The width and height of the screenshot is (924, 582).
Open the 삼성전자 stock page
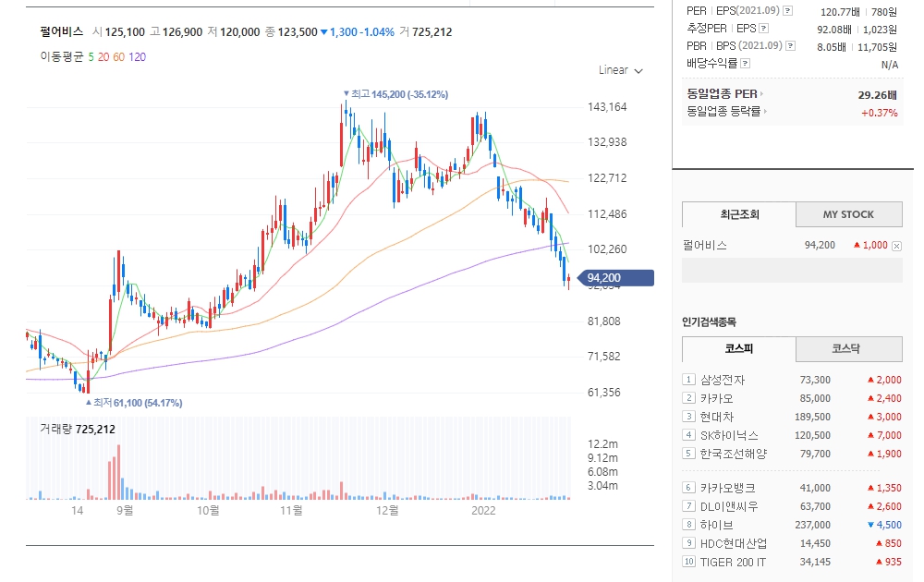tap(722, 379)
